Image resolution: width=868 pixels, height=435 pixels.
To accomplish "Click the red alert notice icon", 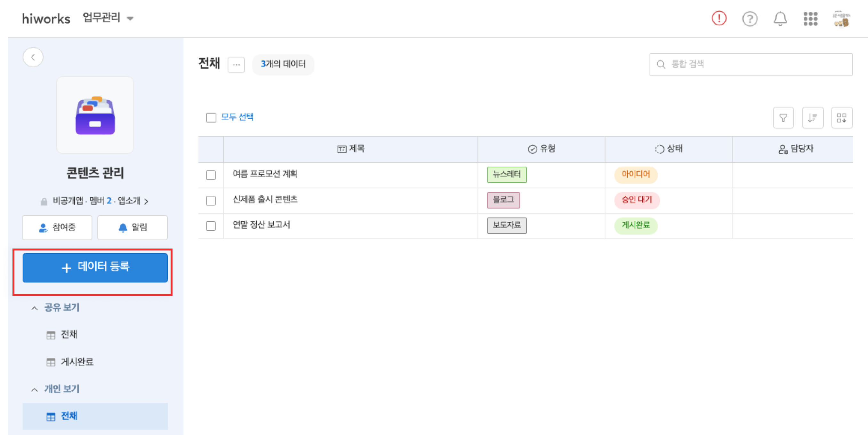I will click(719, 19).
